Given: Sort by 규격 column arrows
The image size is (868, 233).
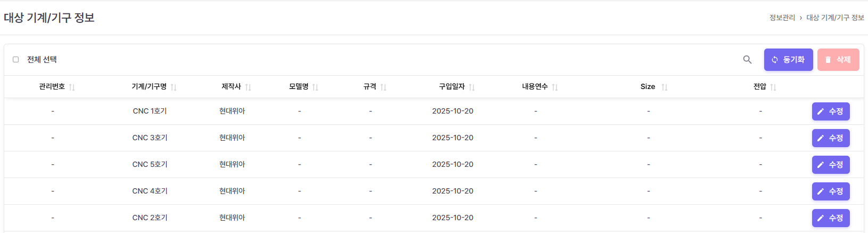Looking at the screenshot, I should coord(383,87).
